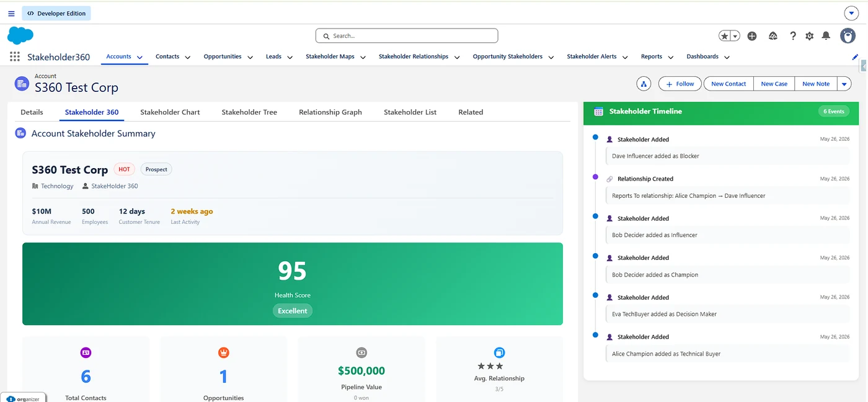Switch to the Related tab
868x402 pixels.
coord(471,112)
